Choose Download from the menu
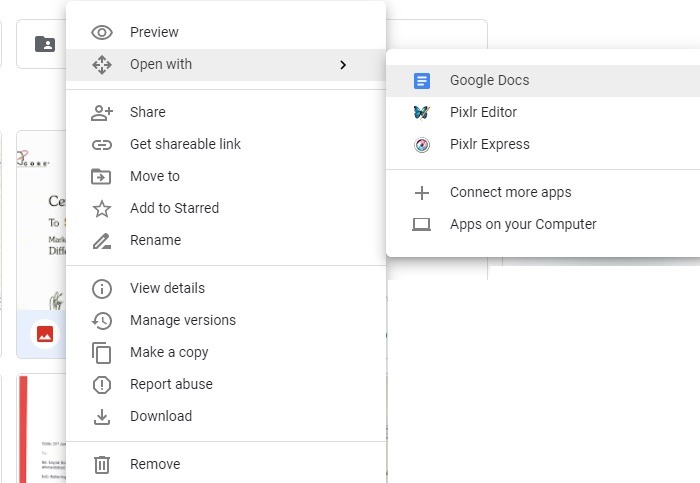 click(226, 417)
